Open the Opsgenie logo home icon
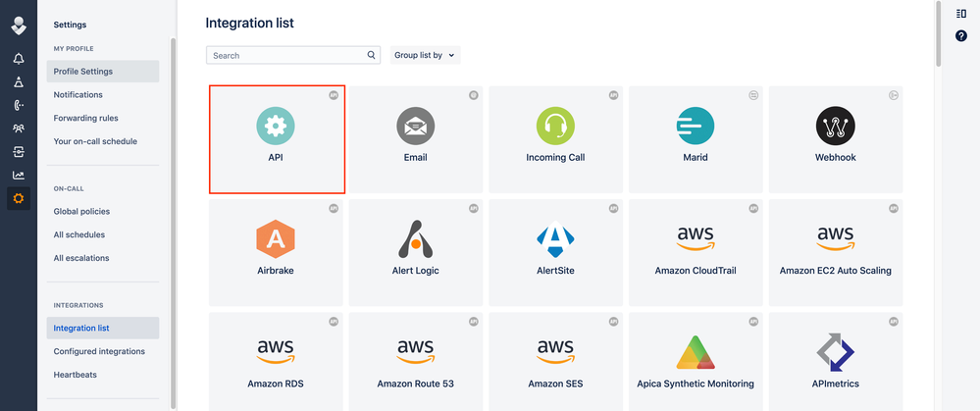 coord(19,26)
